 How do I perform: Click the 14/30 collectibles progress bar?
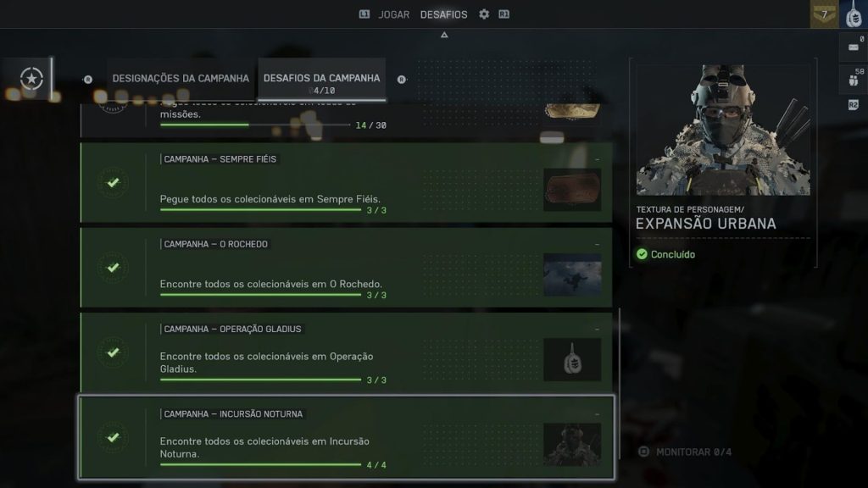click(255, 125)
